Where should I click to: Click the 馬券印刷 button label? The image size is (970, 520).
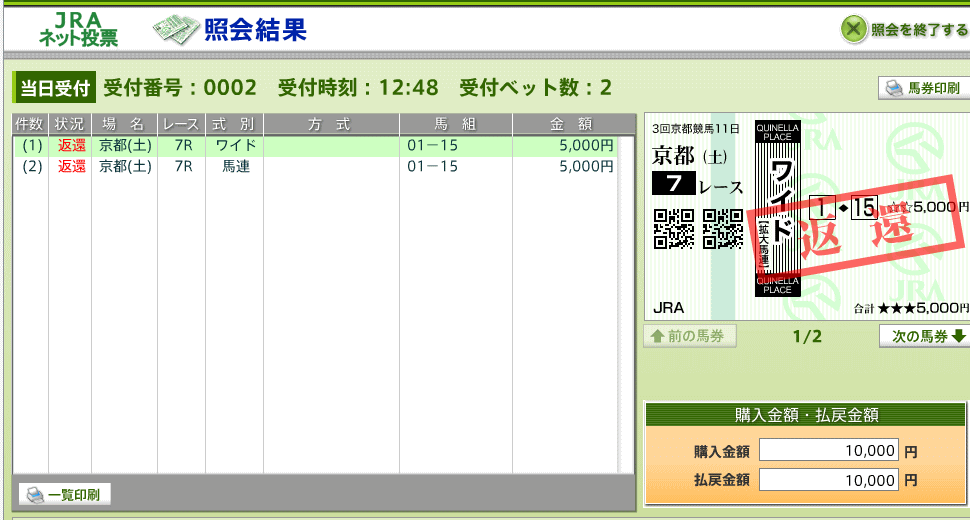[x=934, y=88]
